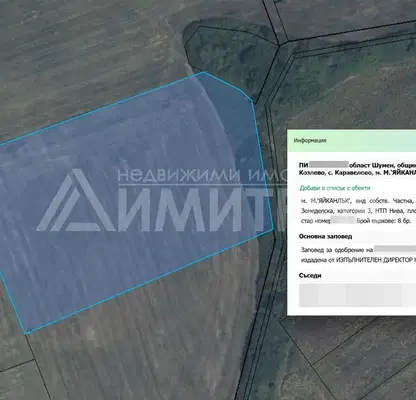Click the 'Добави в списък с обекти' link
Image resolution: width=416 pixels, height=400 pixels.
pos(335,188)
